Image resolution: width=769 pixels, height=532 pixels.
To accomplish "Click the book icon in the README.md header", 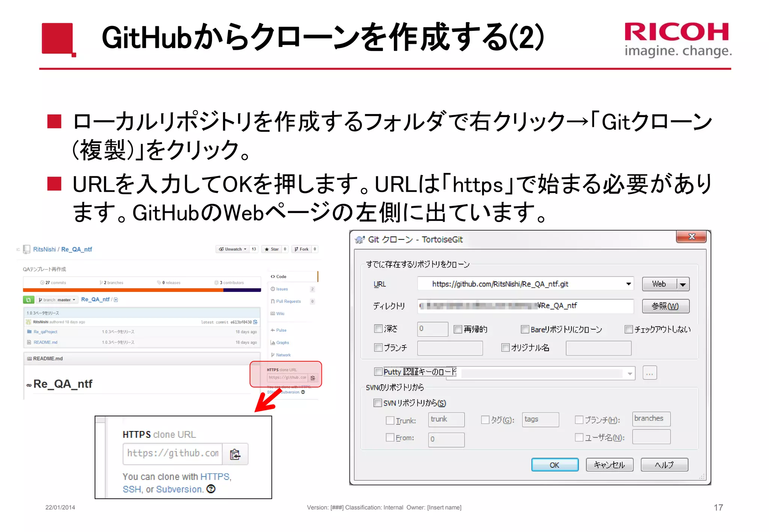I will [x=29, y=359].
